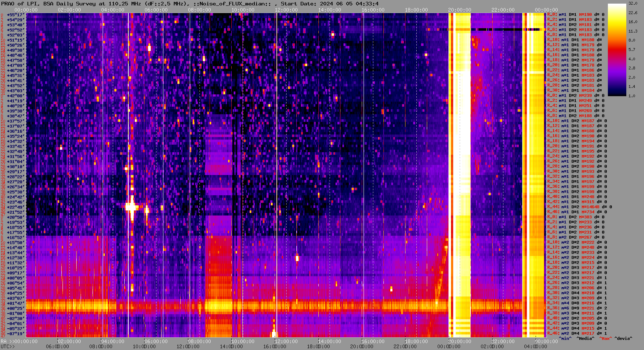Click the row statistic M=239
Screen dimensions: 644x350
pyautogui.click(x=585, y=96)
